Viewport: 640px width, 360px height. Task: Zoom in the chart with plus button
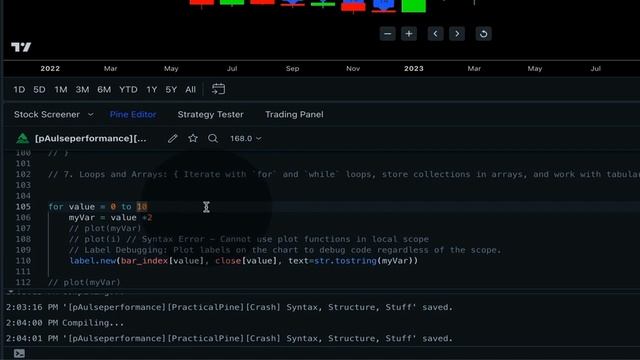click(x=409, y=34)
